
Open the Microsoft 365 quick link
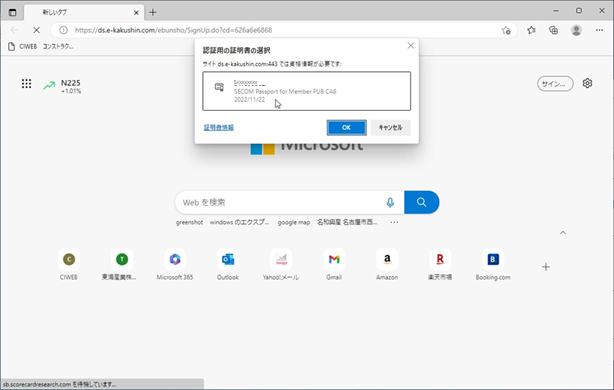click(x=175, y=265)
